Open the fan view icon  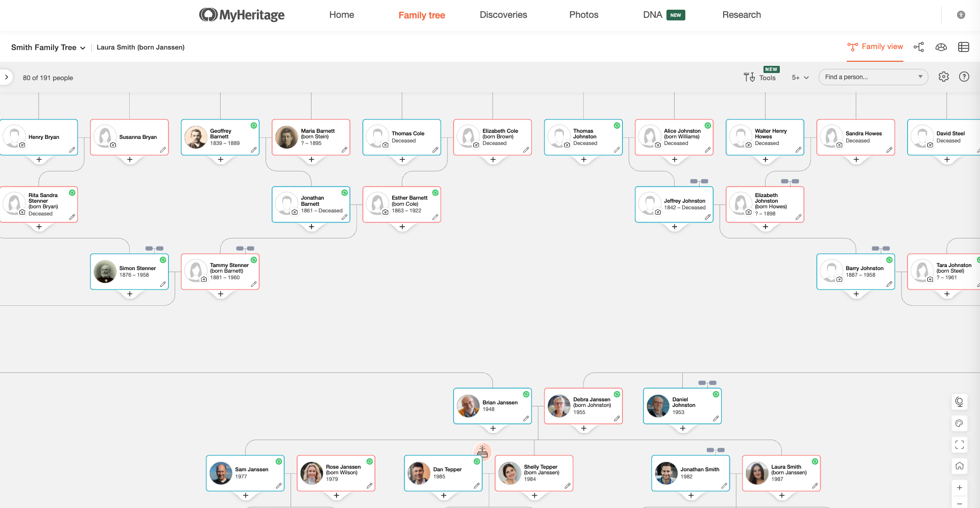coord(941,47)
